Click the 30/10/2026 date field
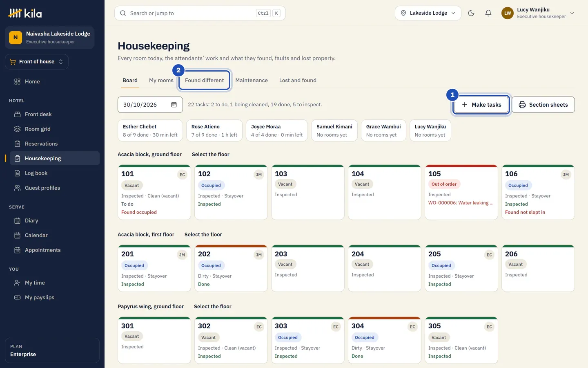 pos(150,105)
